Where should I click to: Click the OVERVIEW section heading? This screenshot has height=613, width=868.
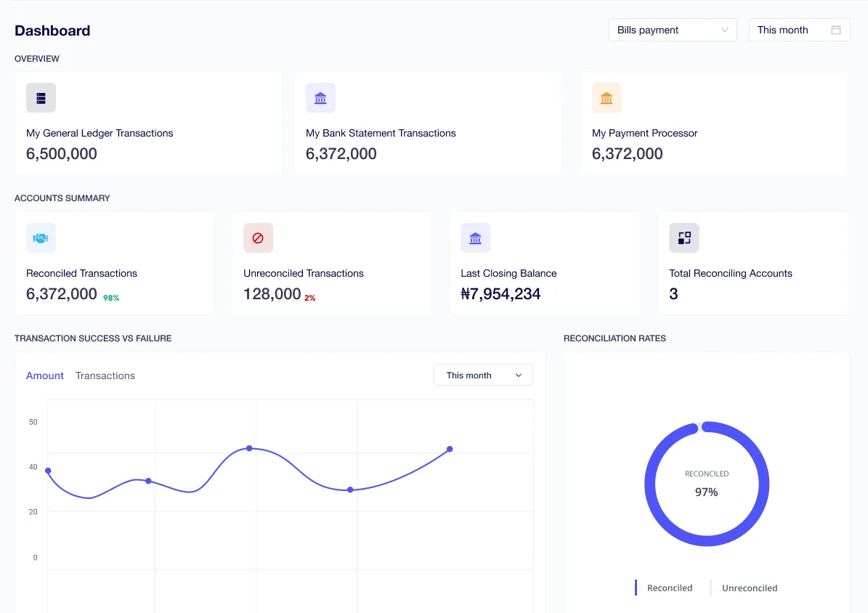36,59
